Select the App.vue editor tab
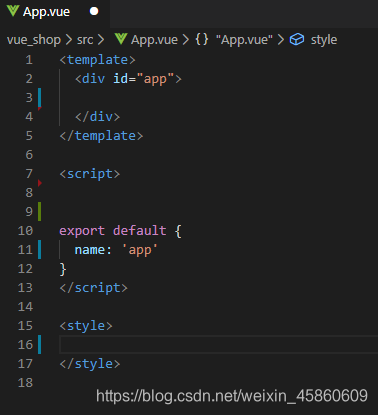The height and width of the screenshot is (415, 378). pyautogui.click(x=55, y=13)
